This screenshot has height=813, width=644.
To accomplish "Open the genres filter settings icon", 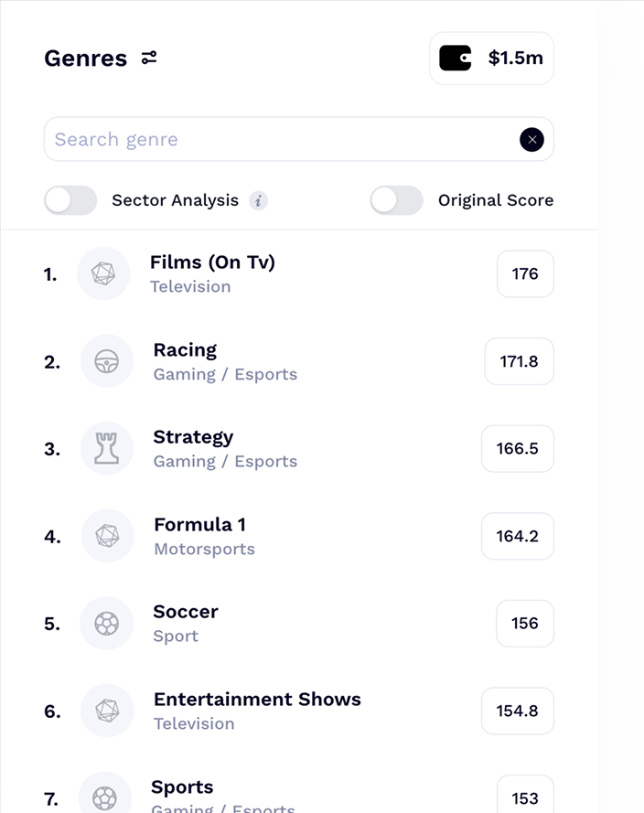I will (x=149, y=58).
